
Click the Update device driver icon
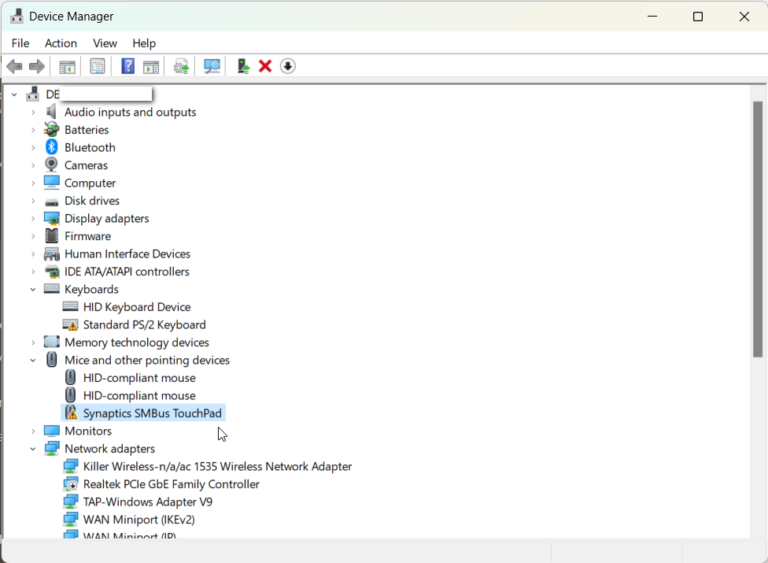coord(181,66)
